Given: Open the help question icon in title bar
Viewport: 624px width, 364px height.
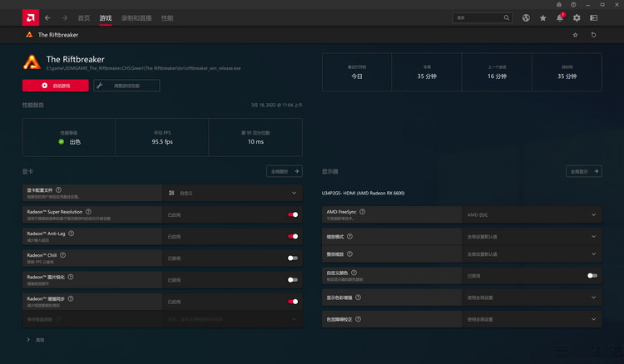Looking at the screenshot, I should point(573,4).
